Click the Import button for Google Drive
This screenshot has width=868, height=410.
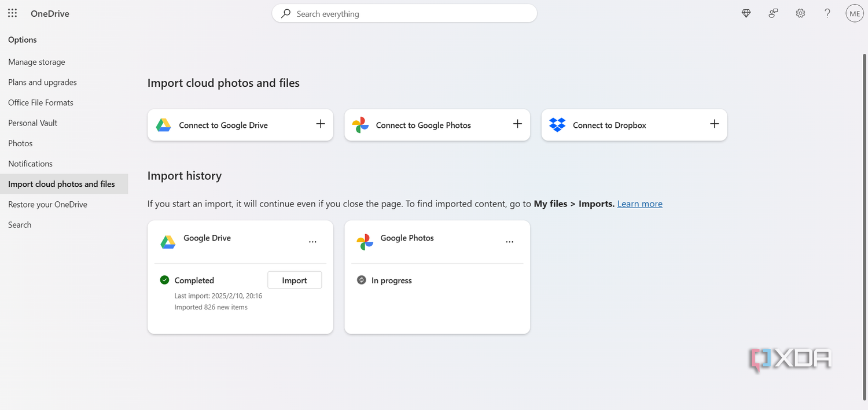coord(295,280)
